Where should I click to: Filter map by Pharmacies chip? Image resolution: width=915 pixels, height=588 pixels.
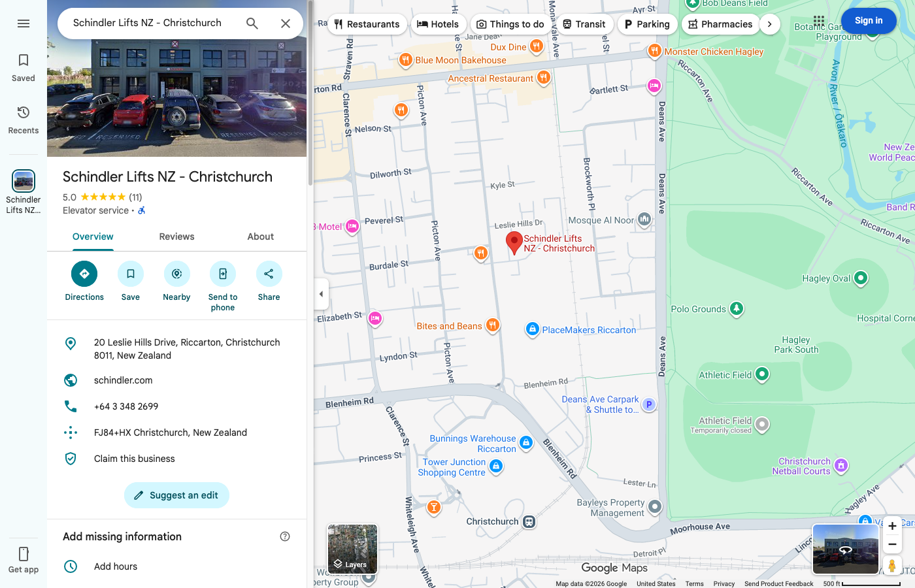(x=720, y=24)
